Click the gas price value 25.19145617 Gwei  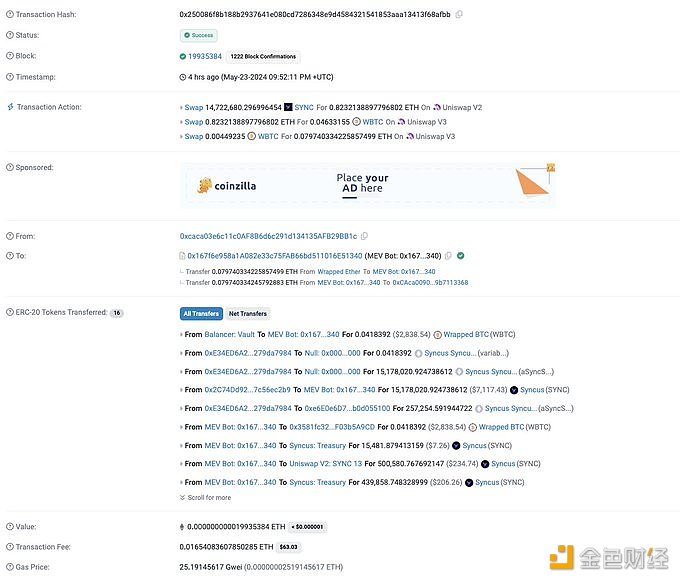pos(211,567)
